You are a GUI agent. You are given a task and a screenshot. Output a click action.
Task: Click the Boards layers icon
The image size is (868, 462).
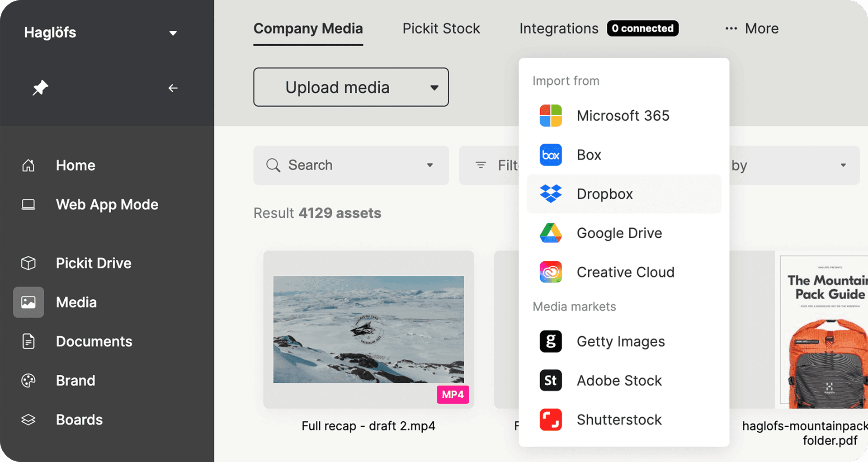tap(28, 420)
